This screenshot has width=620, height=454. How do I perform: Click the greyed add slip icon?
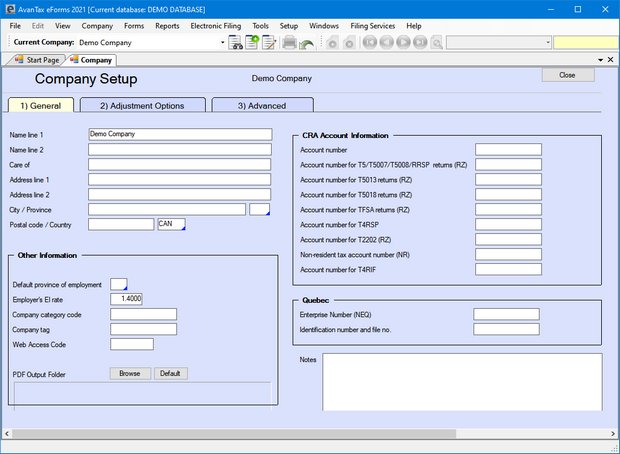coord(333,43)
